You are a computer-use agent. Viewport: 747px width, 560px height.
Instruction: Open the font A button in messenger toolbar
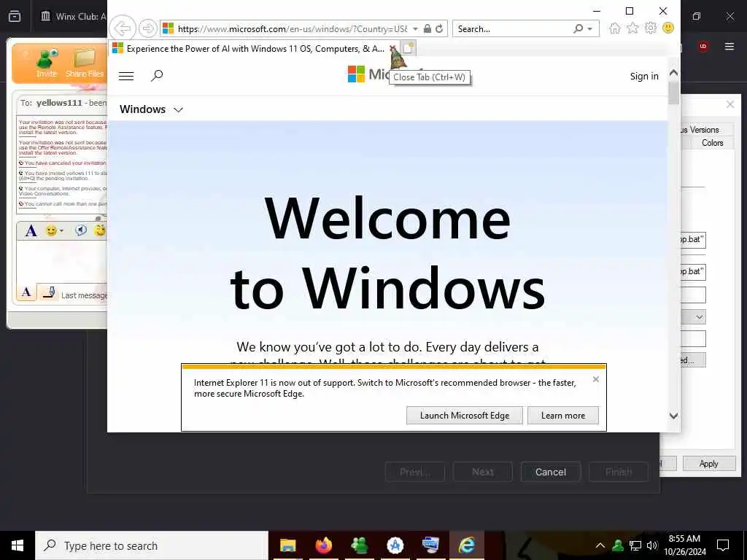coord(31,231)
